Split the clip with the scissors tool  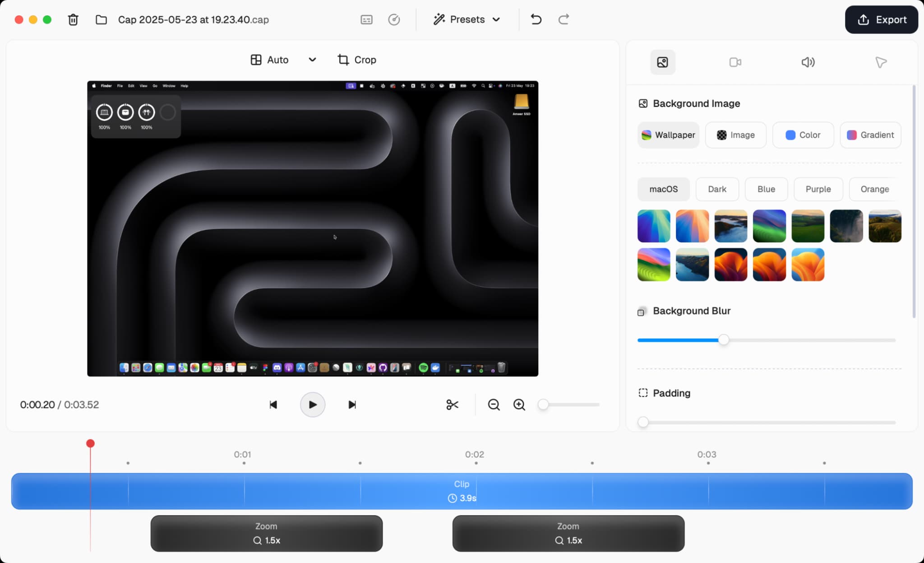[x=453, y=405]
